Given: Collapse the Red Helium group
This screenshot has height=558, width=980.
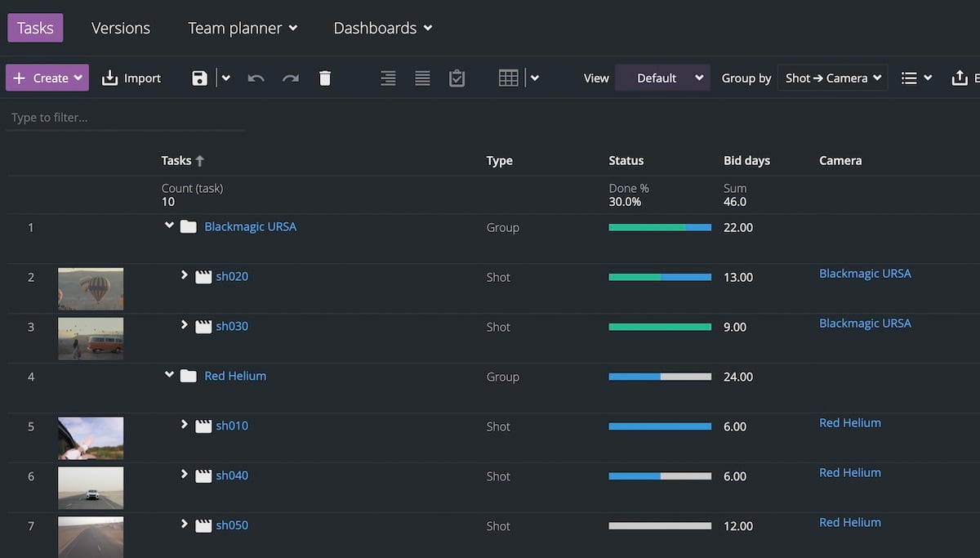Looking at the screenshot, I should pyautogui.click(x=169, y=375).
